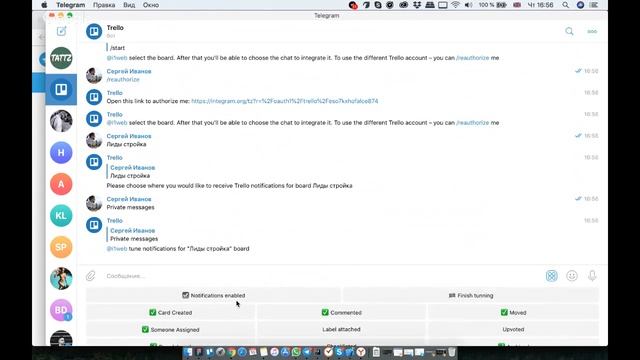Click Trello bot avatar in chat header
640x360 pixels.
(94, 31)
